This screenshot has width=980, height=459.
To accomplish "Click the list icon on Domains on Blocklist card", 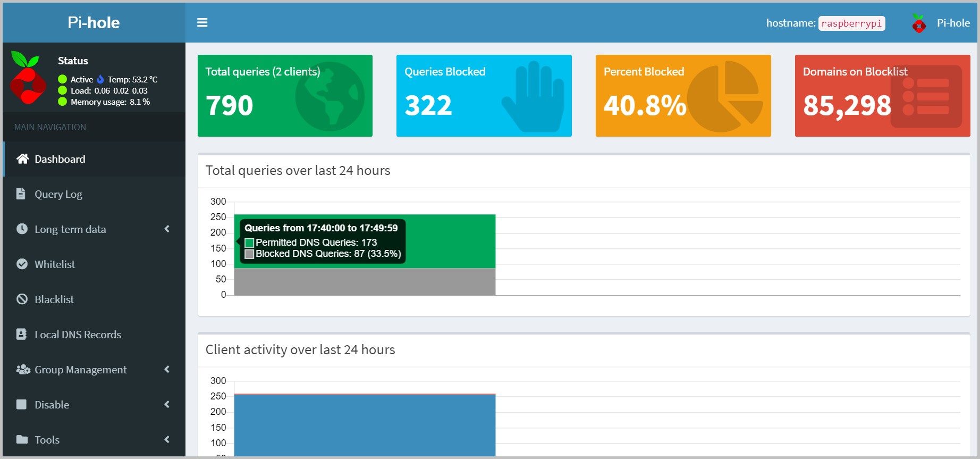I will click(x=926, y=96).
